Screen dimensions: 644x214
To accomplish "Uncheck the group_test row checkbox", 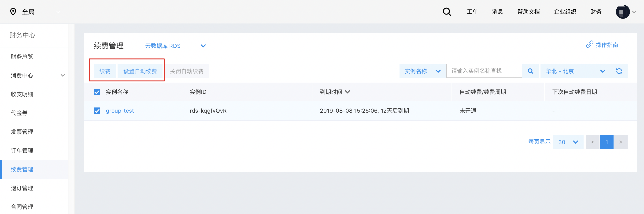I will pyautogui.click(x=97, y=111).
